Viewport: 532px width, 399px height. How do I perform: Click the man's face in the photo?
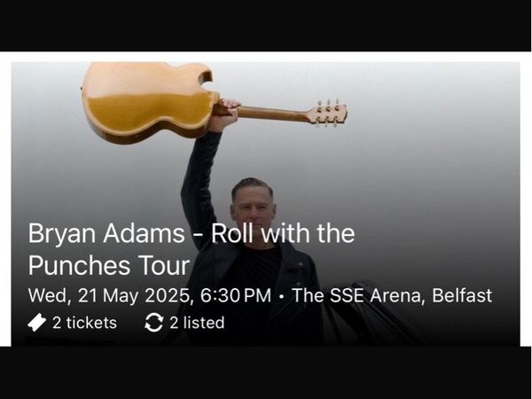pos(253,207)
